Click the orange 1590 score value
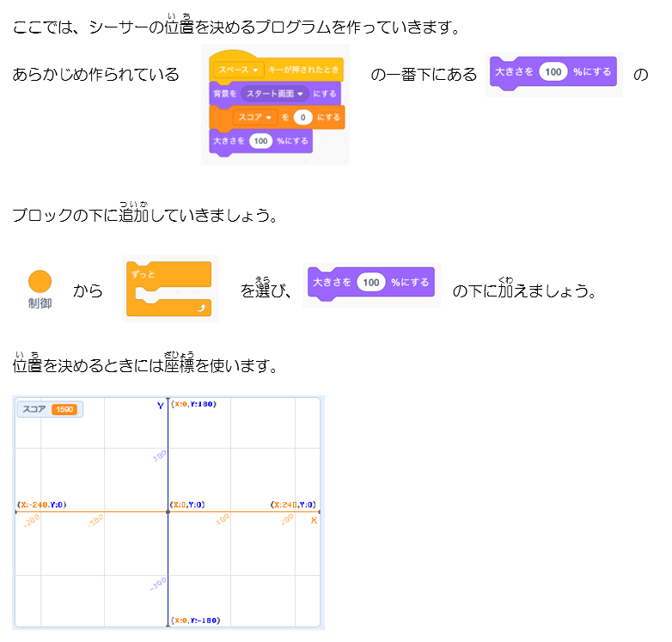The image size is (672, 642). point(64,410)
